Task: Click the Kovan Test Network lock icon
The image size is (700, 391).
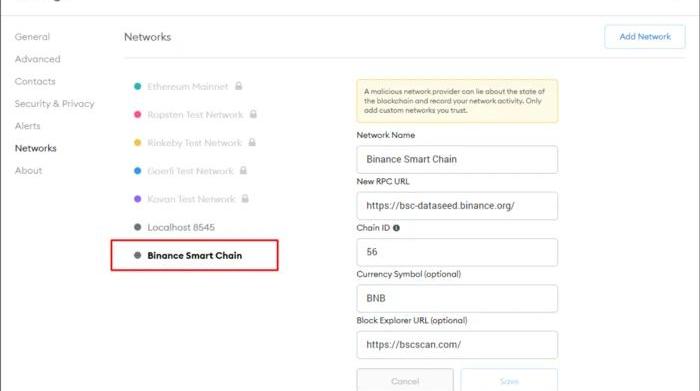Action: coord(245,198)
